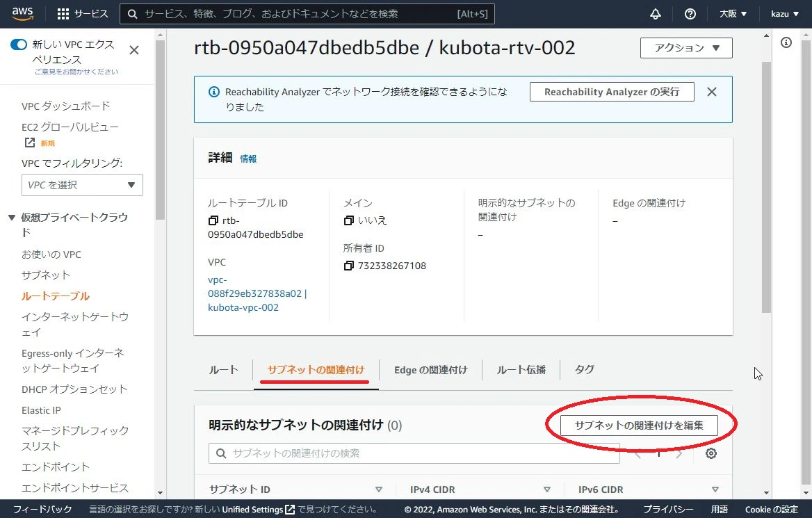Image resolution: width=812 pixels, height=518 pixels.
Task: Click the external link icon under EC2 グローバルビュー
Action: point(29,143)
